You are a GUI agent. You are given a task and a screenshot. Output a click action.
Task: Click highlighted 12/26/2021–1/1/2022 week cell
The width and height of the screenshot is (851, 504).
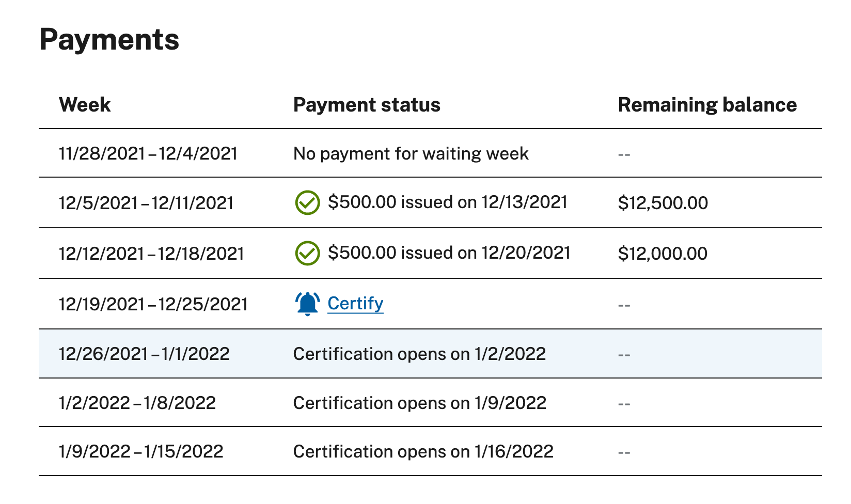[144, 354]
